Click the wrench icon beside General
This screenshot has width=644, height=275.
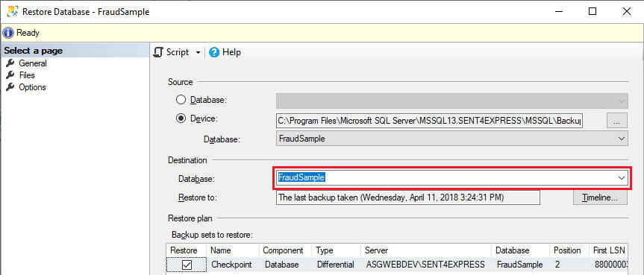(10, 63)
